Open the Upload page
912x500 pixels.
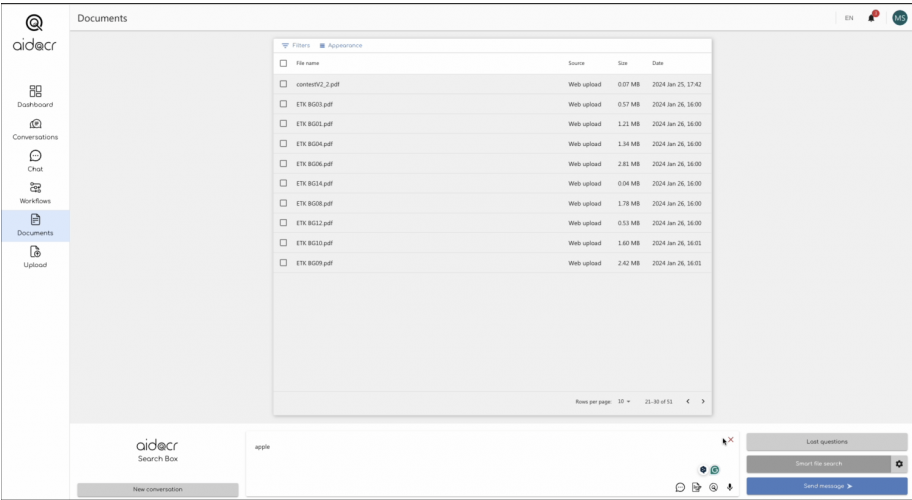pyautogui.click(x=35, y=256)
